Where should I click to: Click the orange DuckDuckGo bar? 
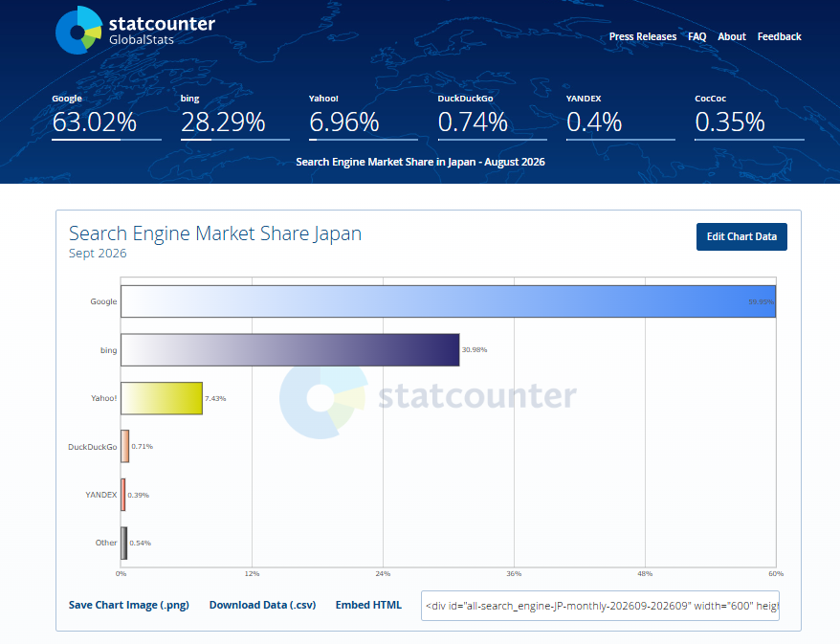click(124, 446)
